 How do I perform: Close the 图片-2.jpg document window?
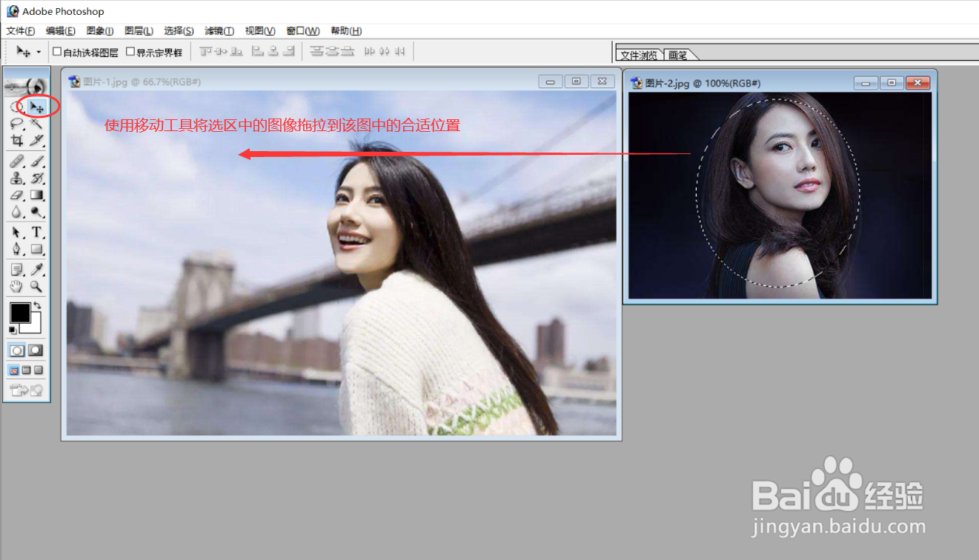[x=917, y=83]
